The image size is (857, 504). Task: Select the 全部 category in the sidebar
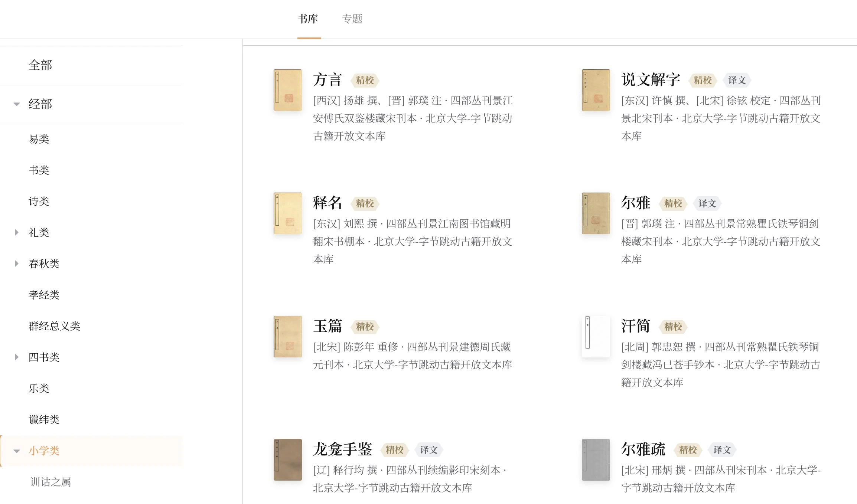40,65
